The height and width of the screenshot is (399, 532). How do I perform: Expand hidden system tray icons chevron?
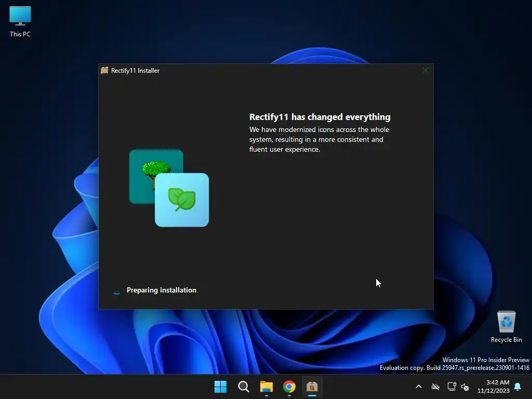(419, 387)
